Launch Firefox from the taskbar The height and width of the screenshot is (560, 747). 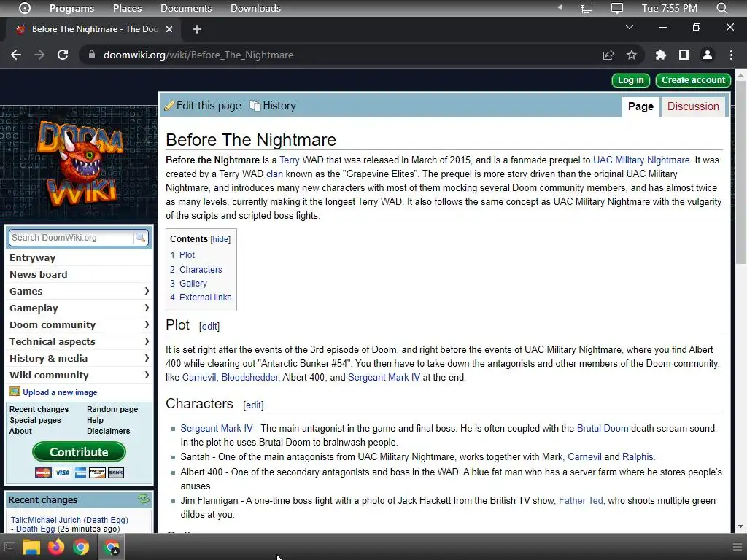click(x=55, y=547)
